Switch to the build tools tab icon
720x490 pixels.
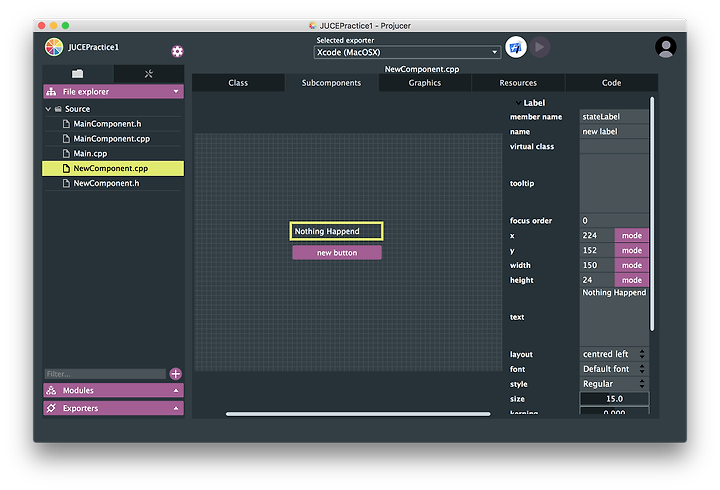(148, 73)
